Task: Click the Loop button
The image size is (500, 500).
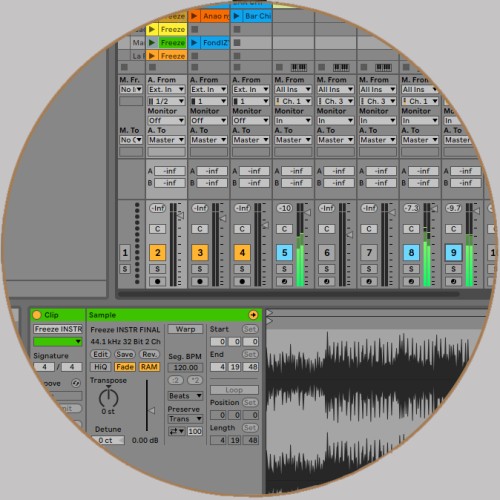Action: pyautogui.click(x=234, y=390)
